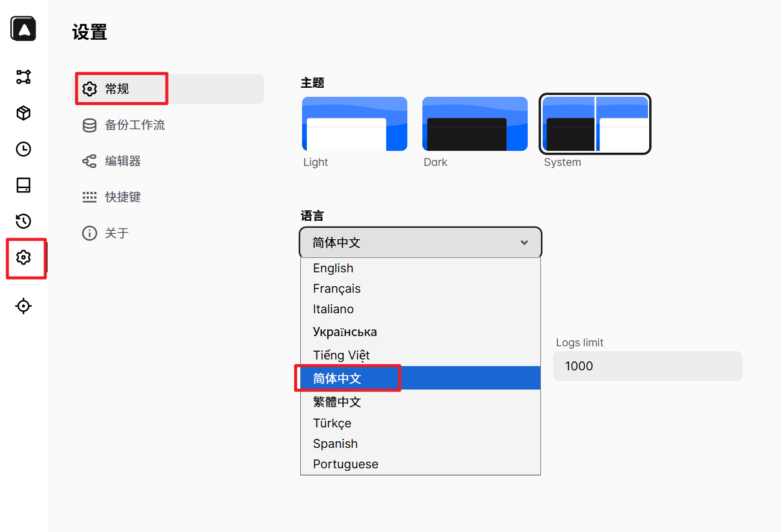The width and height of the screenshot is (781, 532).
Task: Open the workflows icon in sidebar
Action: point(23,77)
